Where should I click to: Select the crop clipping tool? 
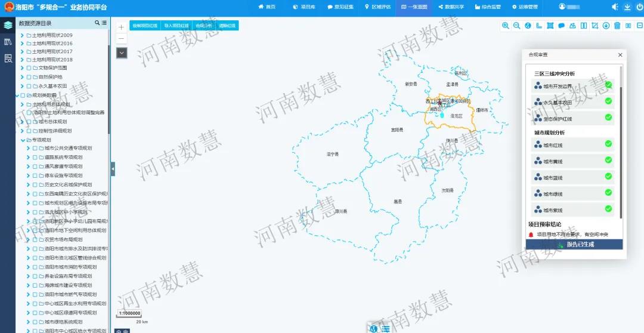click(595, 26)
